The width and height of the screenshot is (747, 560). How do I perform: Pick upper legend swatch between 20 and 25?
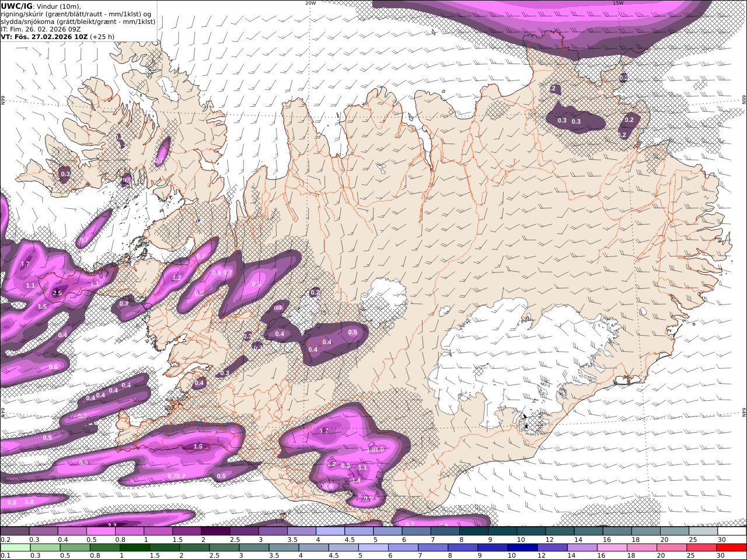tap(675, 531)
